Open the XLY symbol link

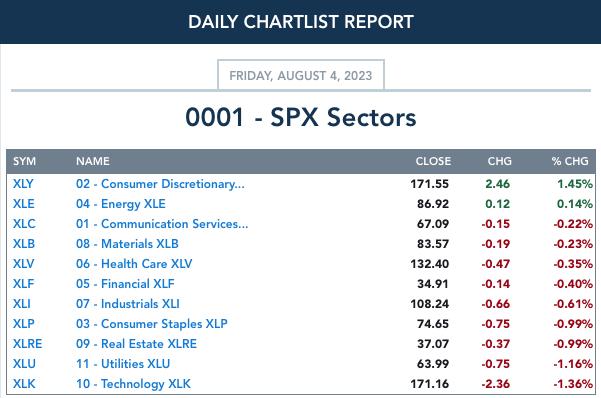pyautogui.click(x=23, y=184)
